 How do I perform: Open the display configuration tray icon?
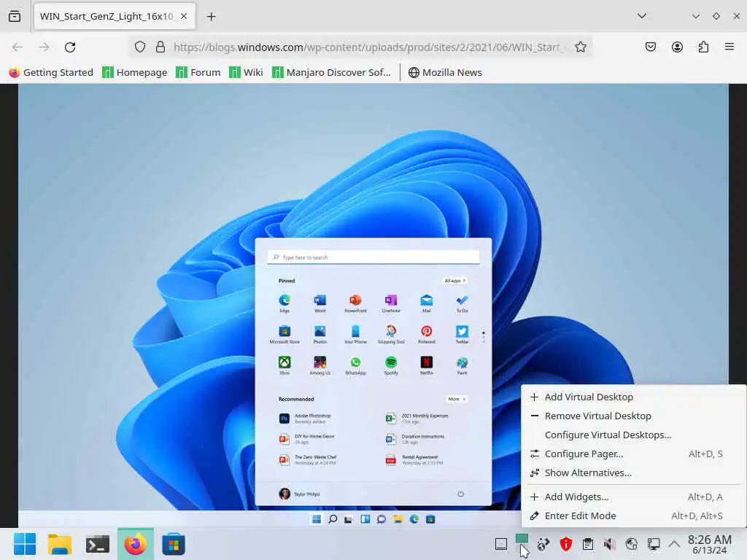tap(654, 544)
